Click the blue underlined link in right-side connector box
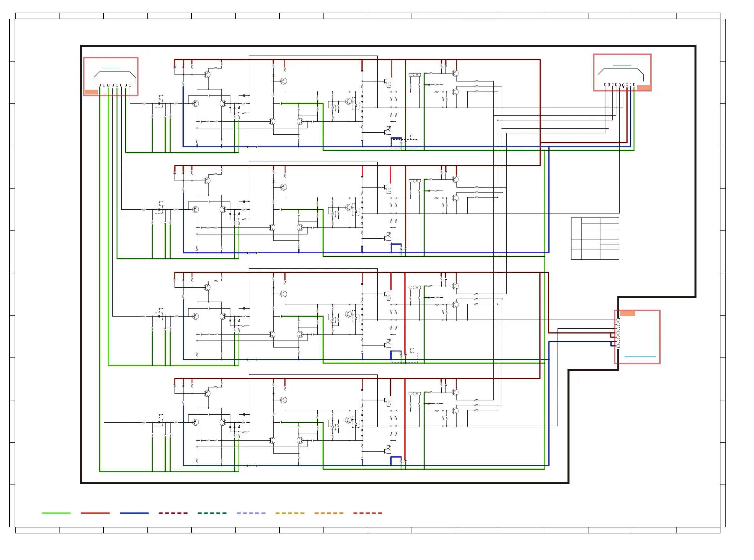Viewport: 754px width, 560px height. [x=640, y=356]
